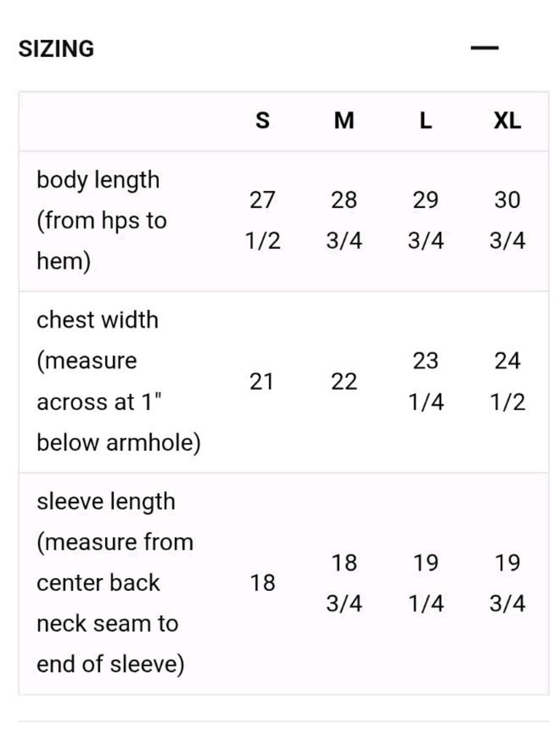Click body length value 30 3/4

pyautogui.click(x=507, y=220)
